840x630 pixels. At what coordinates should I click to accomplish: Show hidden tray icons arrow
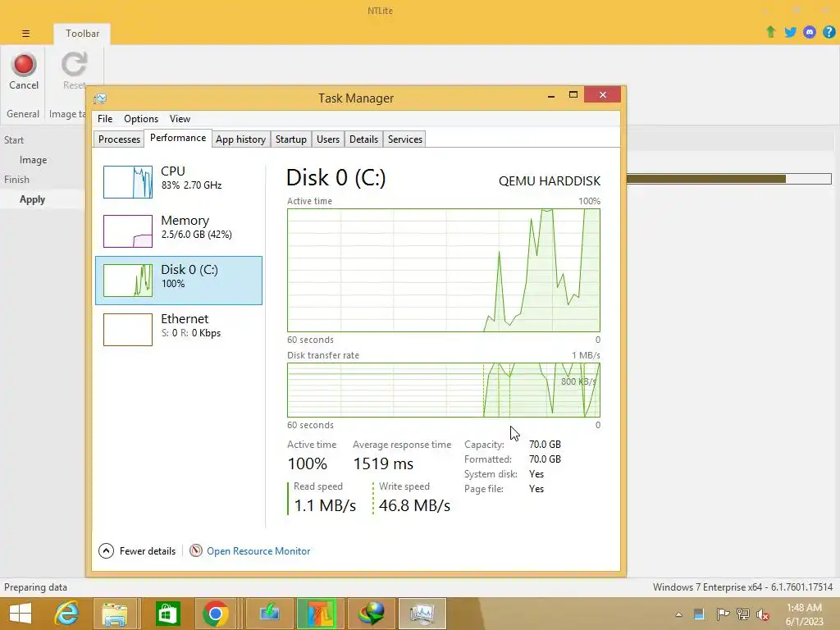coord(678,614)
